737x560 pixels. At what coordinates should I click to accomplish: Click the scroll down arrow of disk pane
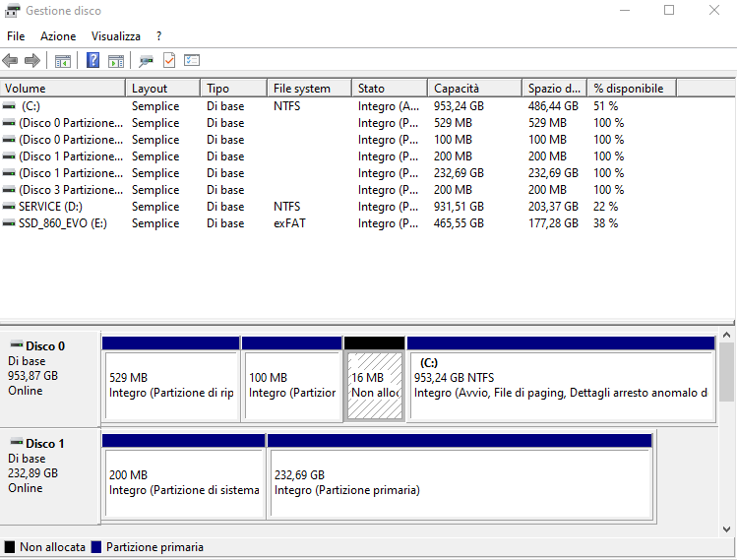[726, 529]
